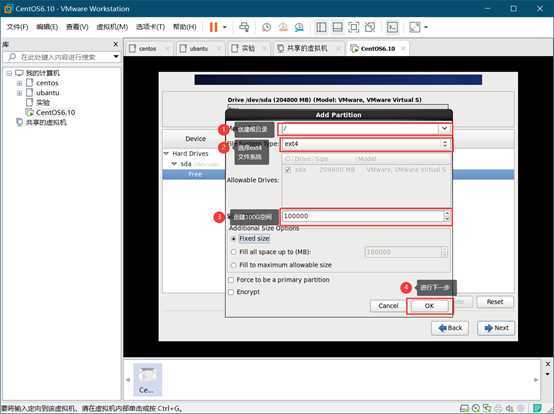The width and height of the screenshot is (554, 414).
Task: Expand the centos tree node
Action: (x=19, y=83)
